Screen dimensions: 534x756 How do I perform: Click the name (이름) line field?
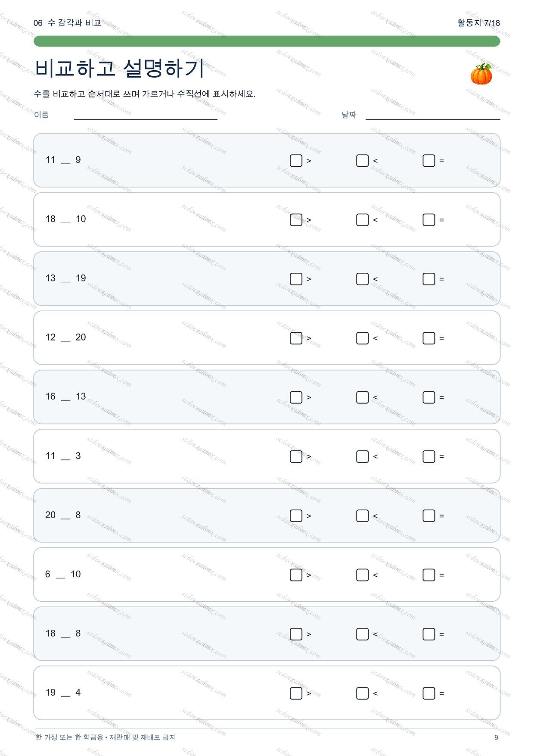[146, 115]
